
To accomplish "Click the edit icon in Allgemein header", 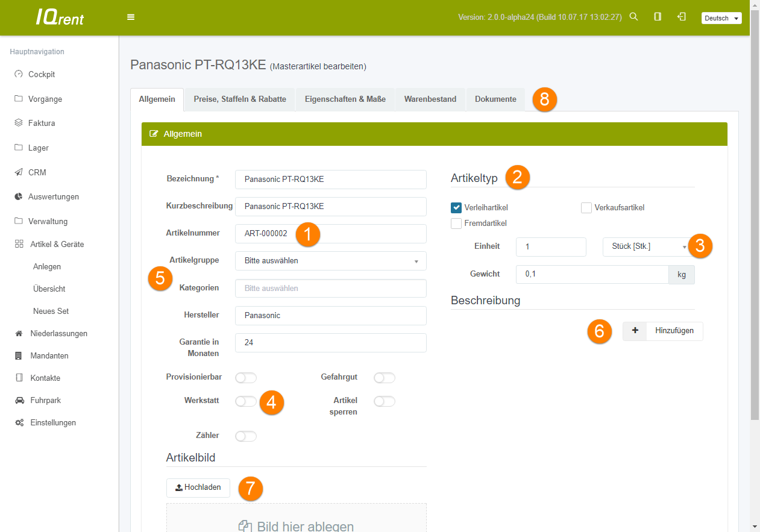I will pos(154,134).
